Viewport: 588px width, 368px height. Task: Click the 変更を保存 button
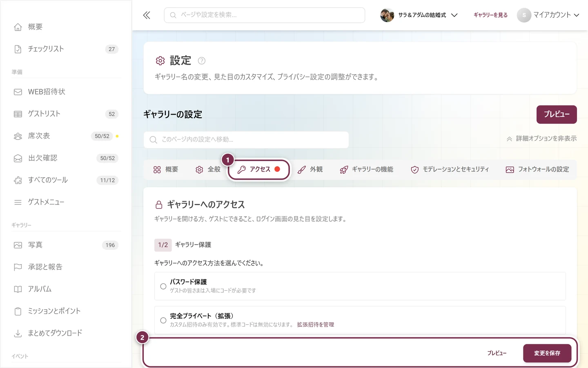click(x=547, y=353)
